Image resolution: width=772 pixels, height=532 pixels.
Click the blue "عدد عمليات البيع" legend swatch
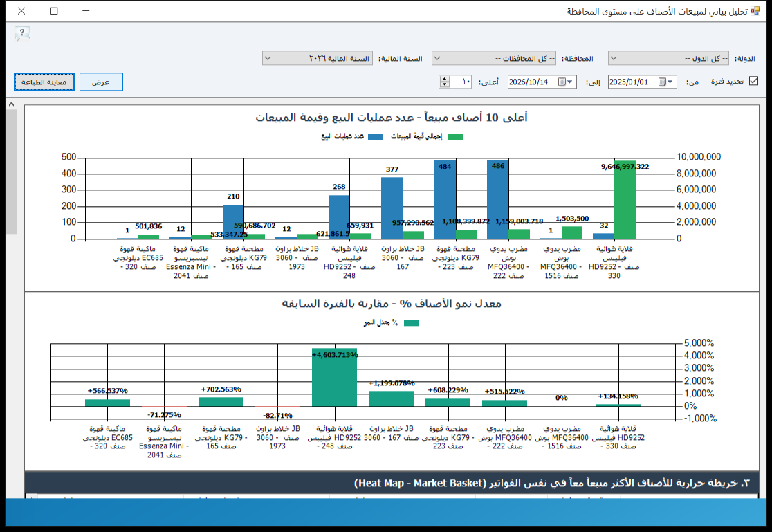[x=376, y=137]
